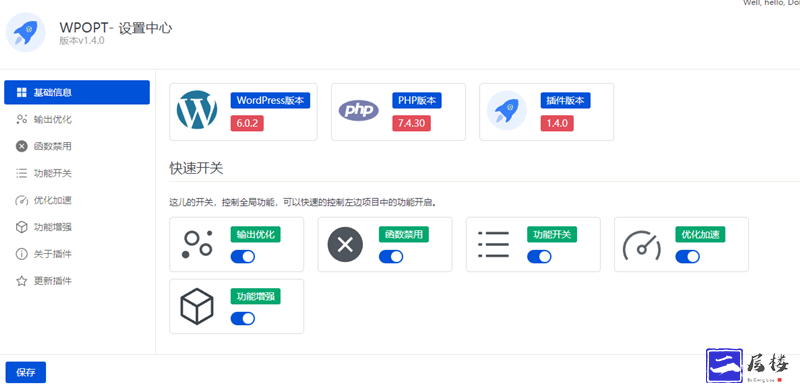
Task: Click the large X circle icon in 函数禁用 card
Action: coord(345,245)
